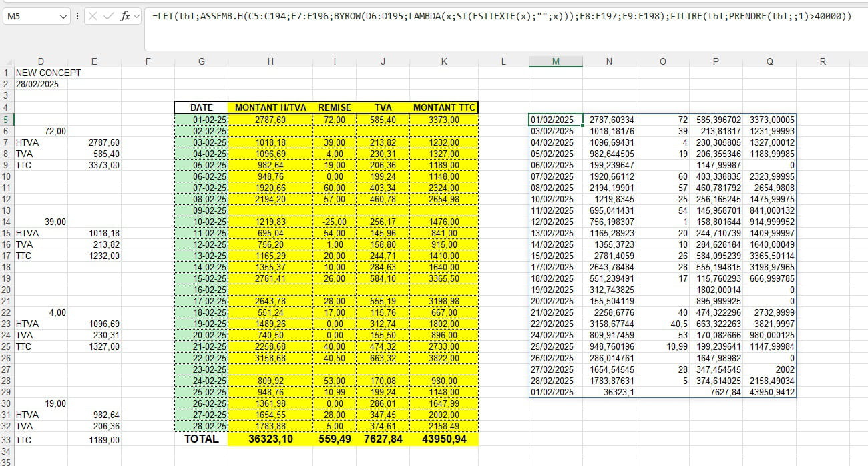868x466 pixels.
Task: Click the REMISE total cell 559,49
Action: click(335, 439)
